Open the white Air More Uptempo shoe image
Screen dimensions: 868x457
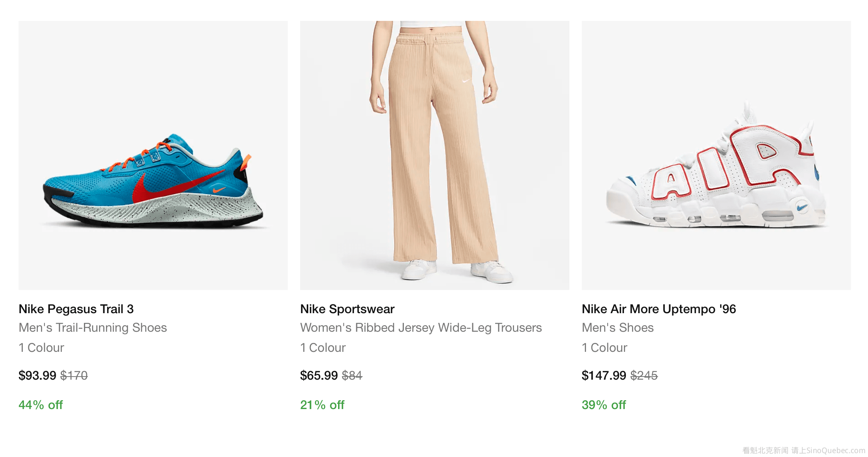[716, 155]
